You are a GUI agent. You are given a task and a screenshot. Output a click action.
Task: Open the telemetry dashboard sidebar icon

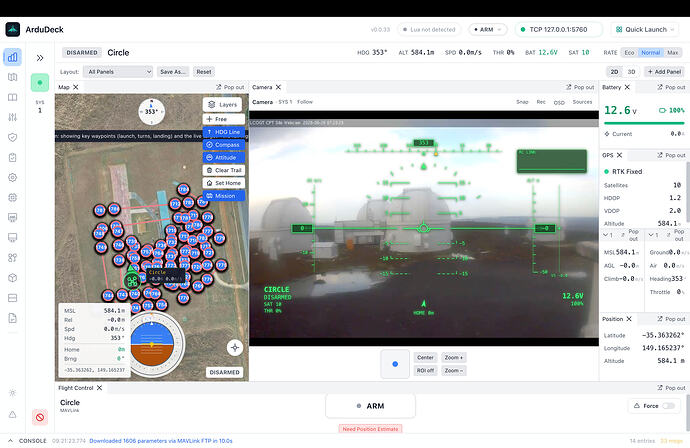pyautogui.click(x=12, y=57)
